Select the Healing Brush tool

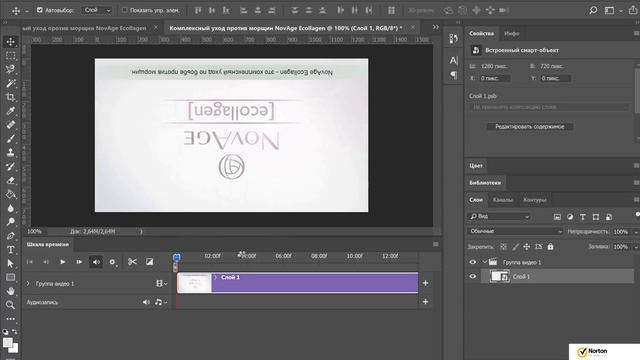coord(11,125)
